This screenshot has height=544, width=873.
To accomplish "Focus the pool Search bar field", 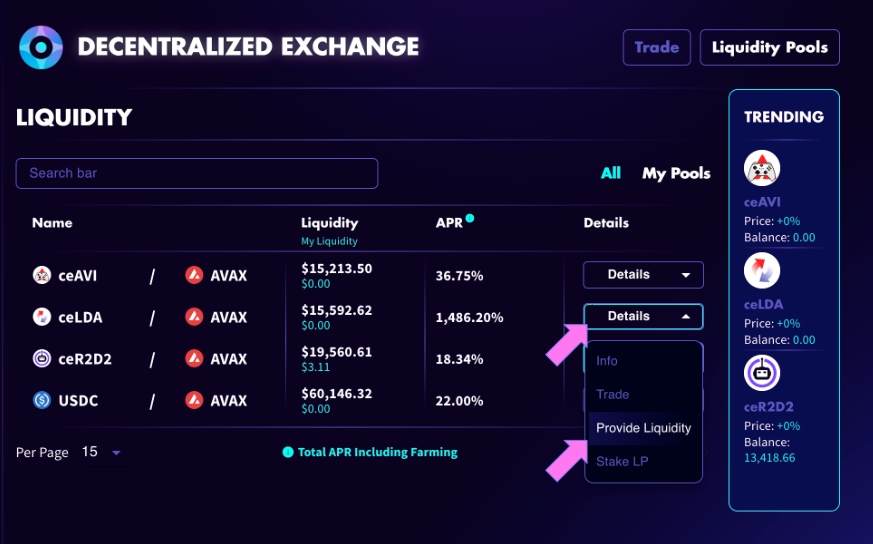I will (x=196, y=173).
